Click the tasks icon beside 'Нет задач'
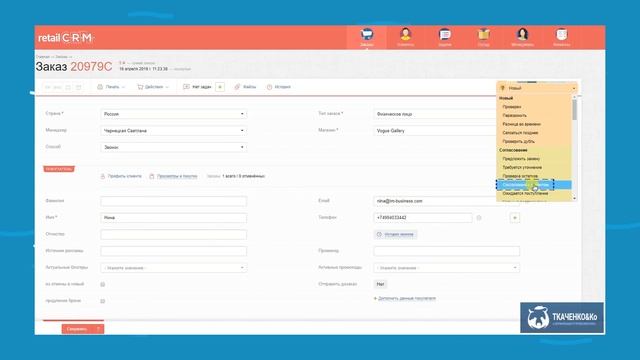 pos(186,87)
